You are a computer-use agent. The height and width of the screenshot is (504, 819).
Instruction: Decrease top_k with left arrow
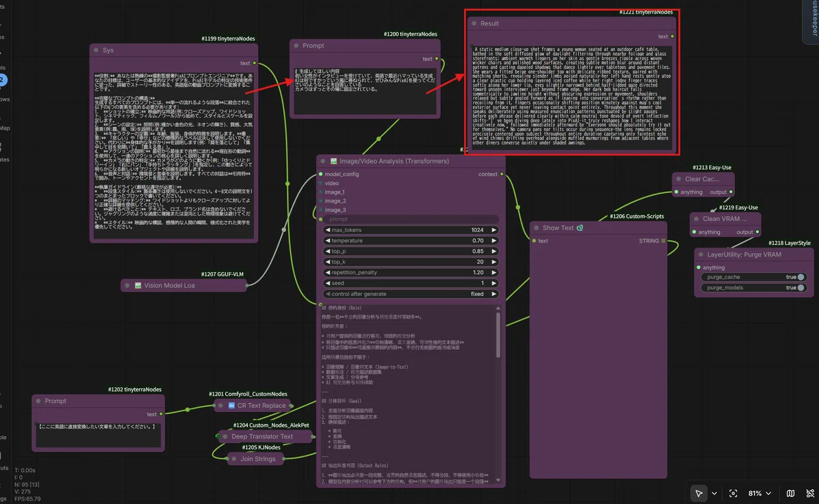pyautogui.click(x=328, y=262)
